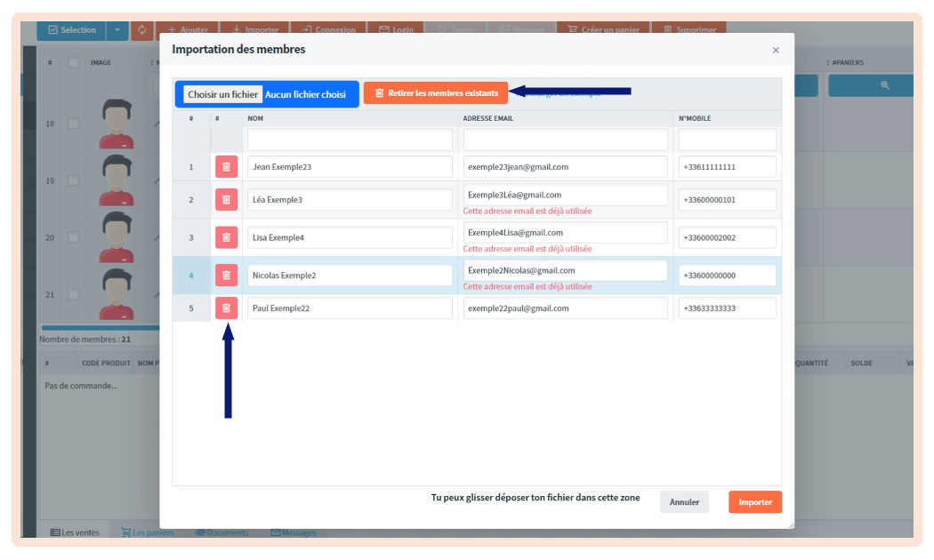Click trash icon for Léa Exemple3 row

[x=226, y=200]
